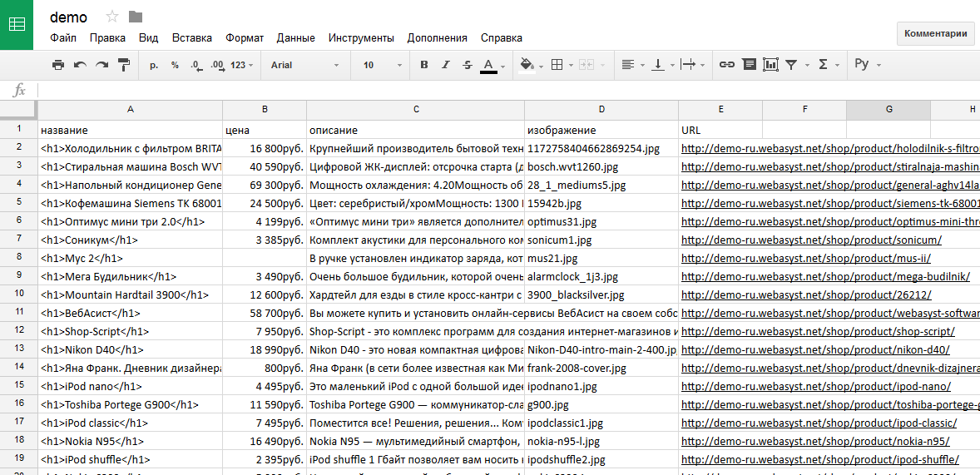Open the move-to-folder icon
This screenshot has width=980, height=475.
click(135, 17)
